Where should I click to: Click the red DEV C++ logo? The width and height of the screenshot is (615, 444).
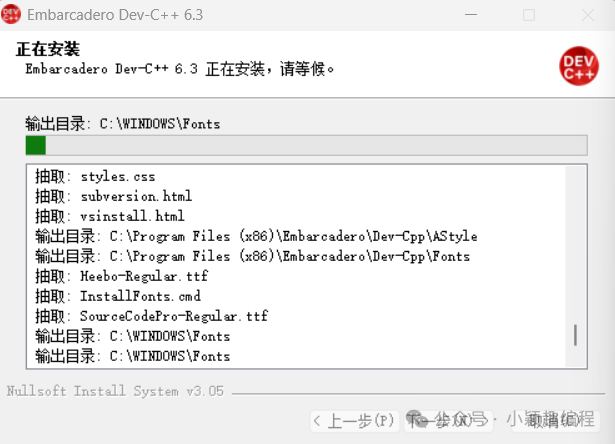pos(579,66)
